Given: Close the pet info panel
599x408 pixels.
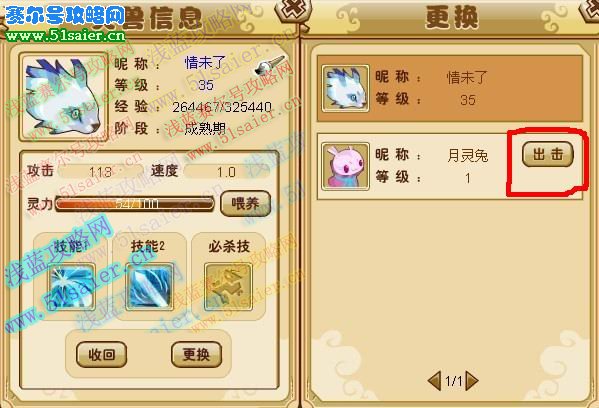Looking at the screenshot, I should 293,11.
